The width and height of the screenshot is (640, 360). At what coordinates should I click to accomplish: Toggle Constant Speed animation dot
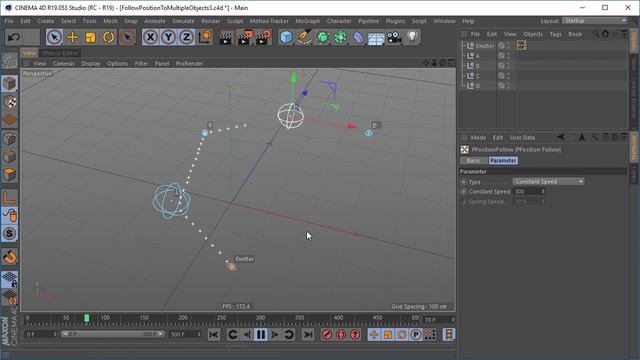point(463,191)
